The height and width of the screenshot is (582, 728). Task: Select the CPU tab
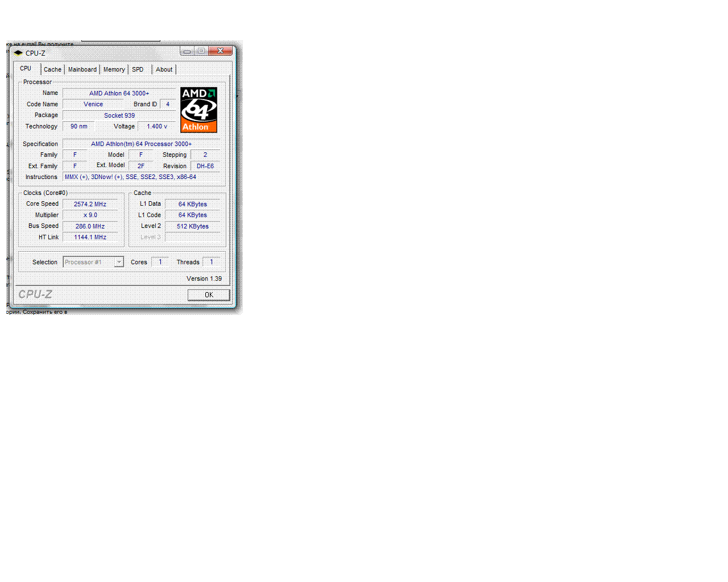[26, 68]
